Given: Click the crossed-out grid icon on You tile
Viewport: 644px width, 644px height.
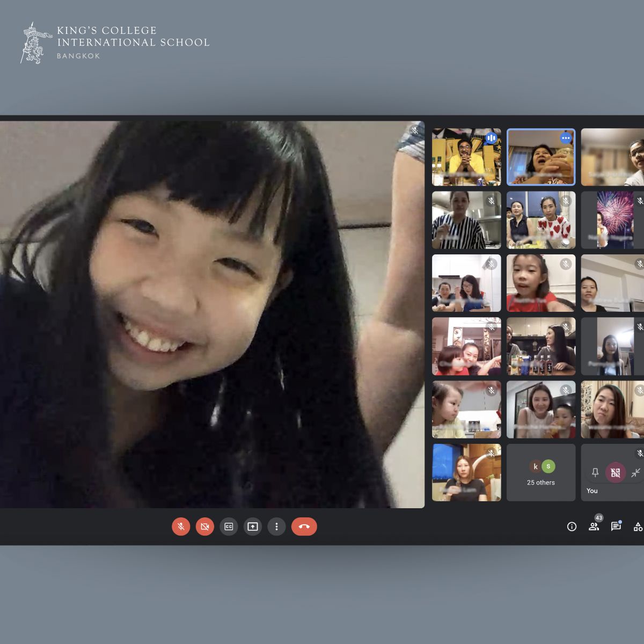Looking at the screenshot, I should [x=615, y=472].
